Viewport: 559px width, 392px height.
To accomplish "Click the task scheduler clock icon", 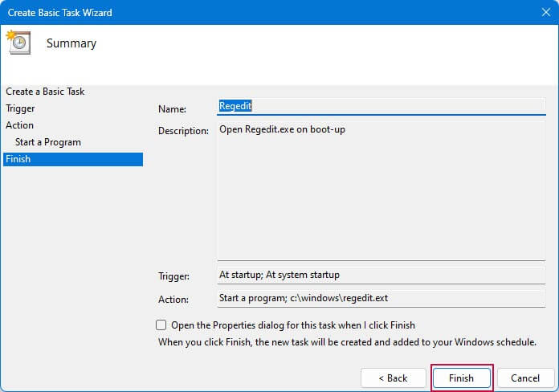I will [x=18, y=42].
